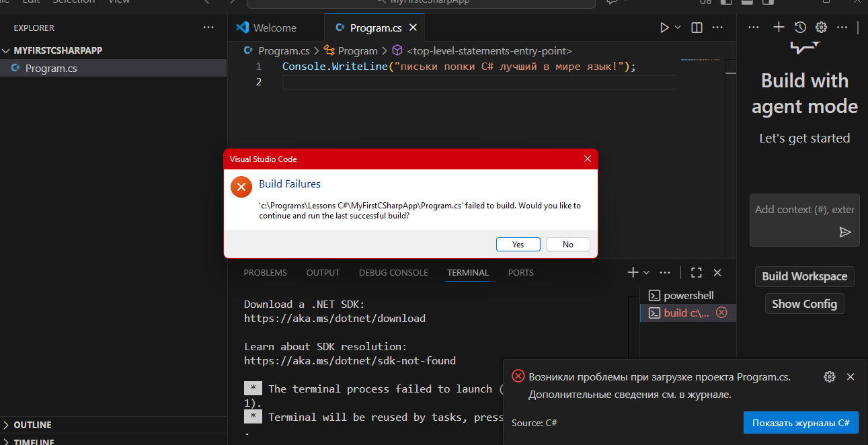Screen dimensions: 868x445
Task: Open the run options dropdown arrow
Action: click(678, 28)
